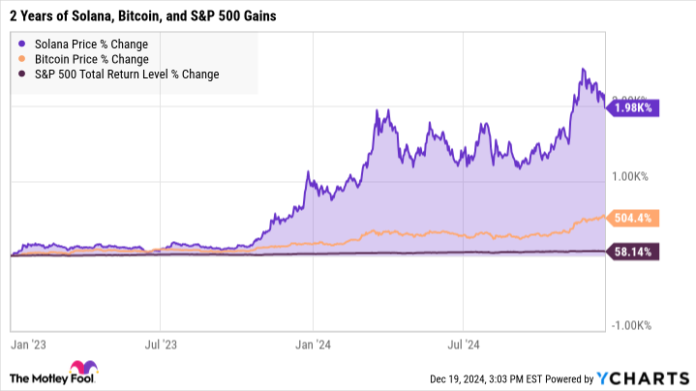Viewport: 696px width, 391px height.
Task: Click the chart title about Solana gains
Action: [143, 16]
